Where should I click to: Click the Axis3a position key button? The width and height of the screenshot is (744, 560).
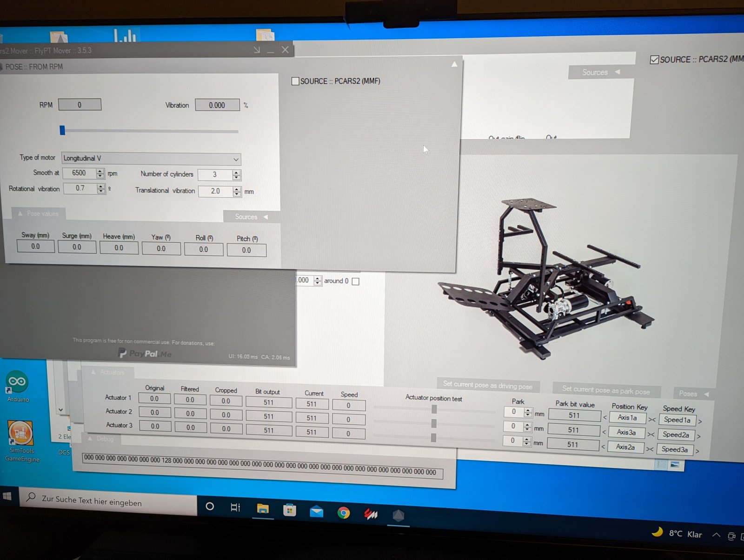(x=626, y=433)
